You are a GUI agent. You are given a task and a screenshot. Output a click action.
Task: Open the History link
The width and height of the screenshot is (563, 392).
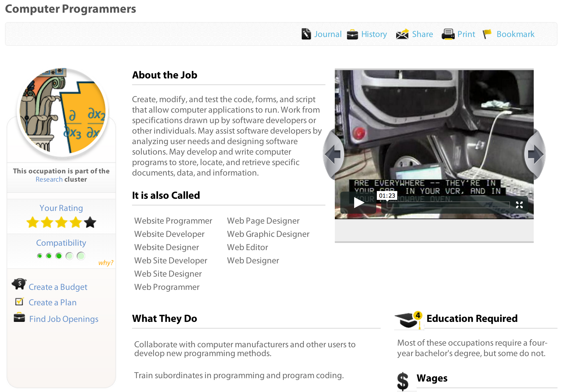click(x=374, y=34)
